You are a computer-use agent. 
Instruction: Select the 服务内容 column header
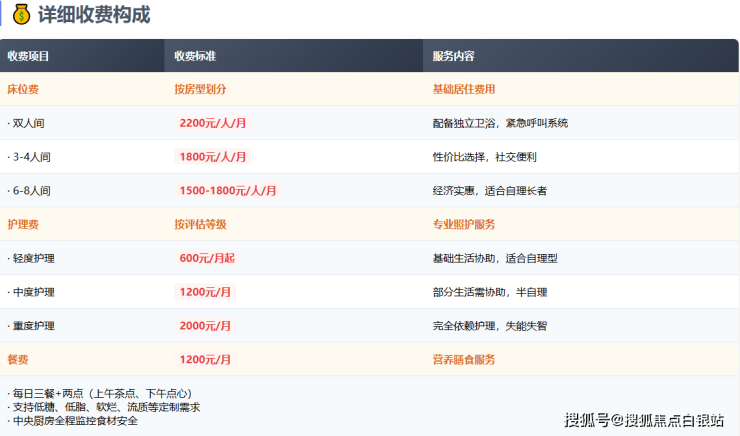coord(453,56)
